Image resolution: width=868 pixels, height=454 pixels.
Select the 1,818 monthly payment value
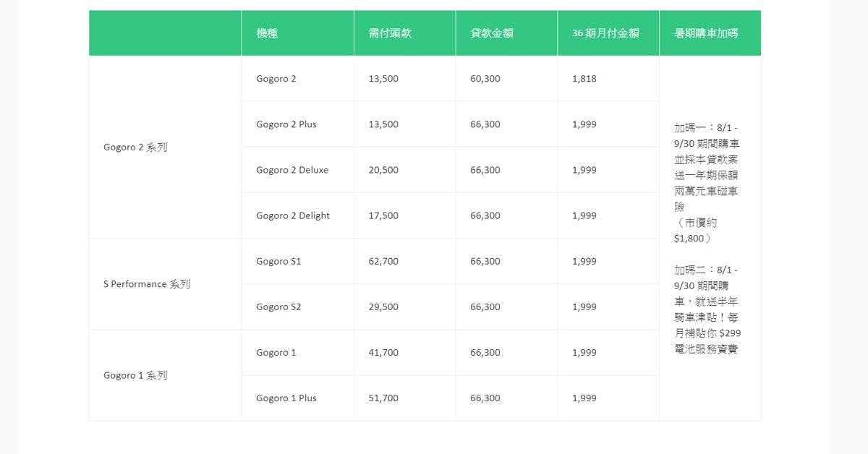[584, 79]
